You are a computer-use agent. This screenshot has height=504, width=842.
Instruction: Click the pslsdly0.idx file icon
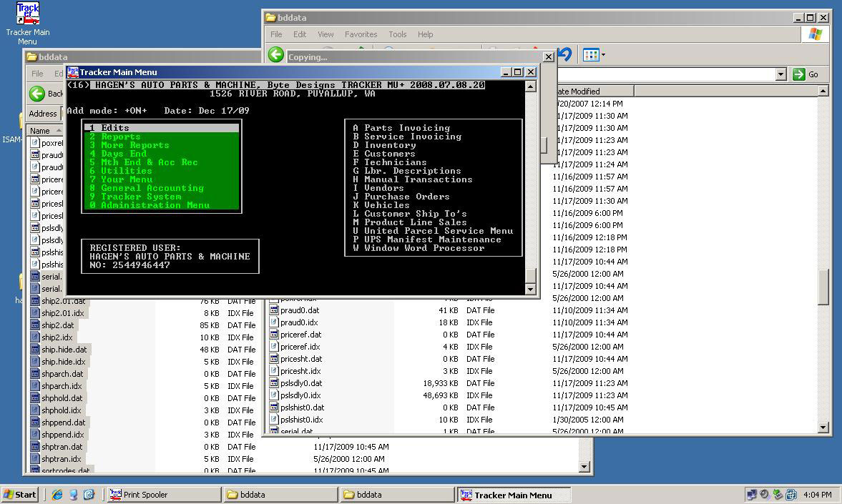coord(274,395)
